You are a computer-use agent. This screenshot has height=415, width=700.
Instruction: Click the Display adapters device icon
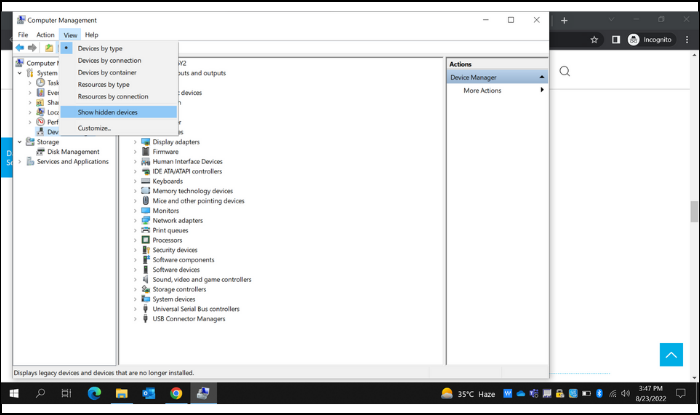click(x=146, y=142)
